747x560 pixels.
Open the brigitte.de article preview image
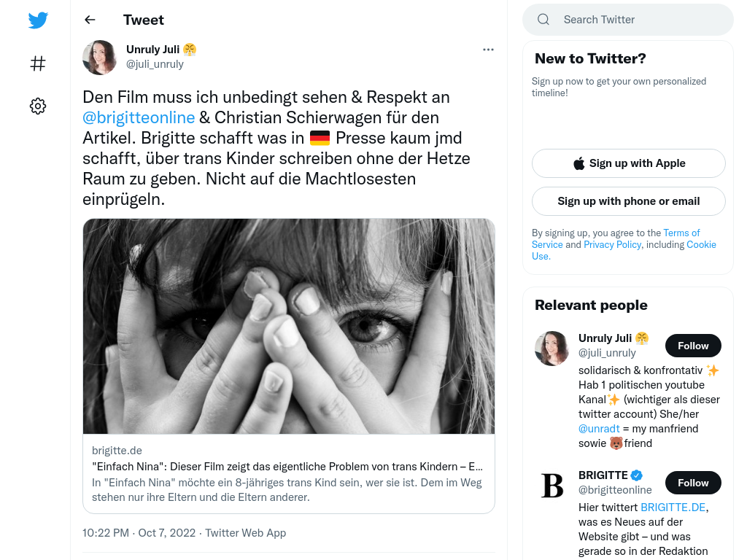289,326
